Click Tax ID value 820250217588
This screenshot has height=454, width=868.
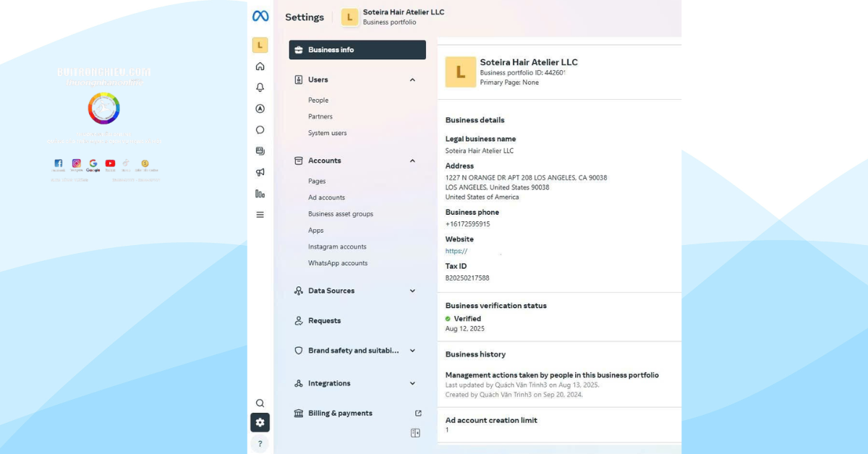tap(467, 278)
